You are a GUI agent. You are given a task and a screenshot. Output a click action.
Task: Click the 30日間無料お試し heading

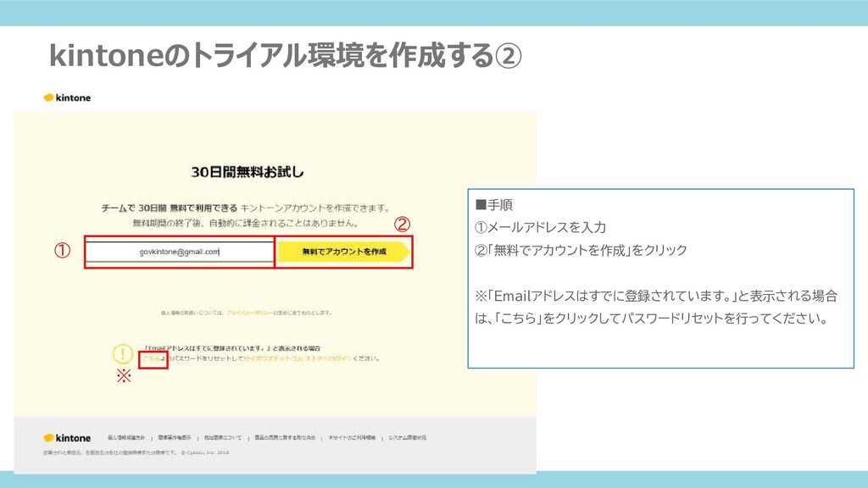click(248, 172)
